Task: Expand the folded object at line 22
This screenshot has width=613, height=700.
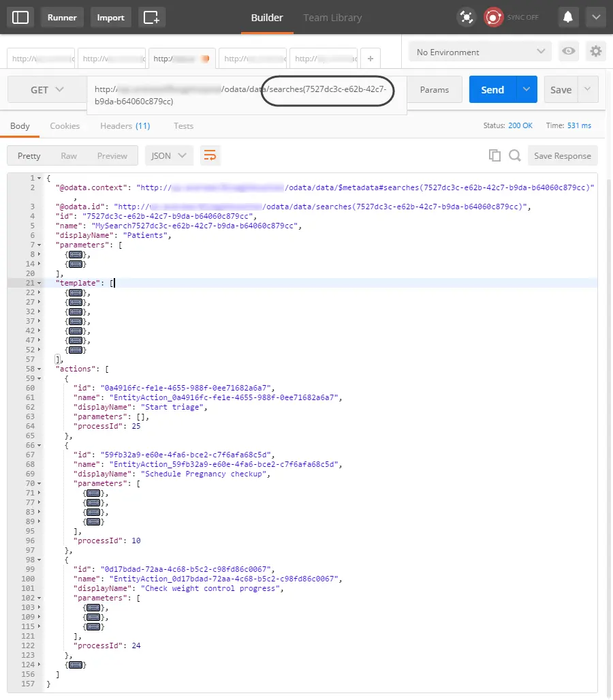Action: pos(40,292)
